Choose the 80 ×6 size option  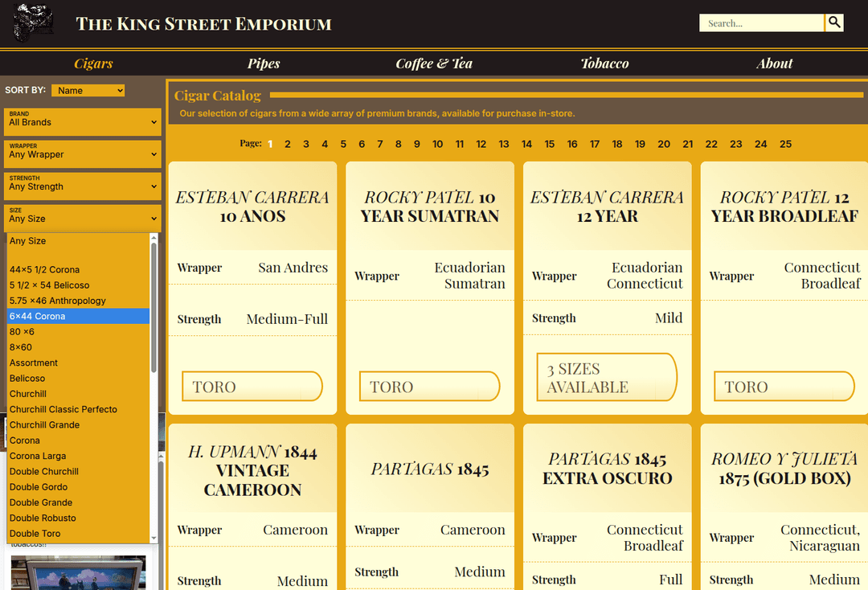point(78,331)
